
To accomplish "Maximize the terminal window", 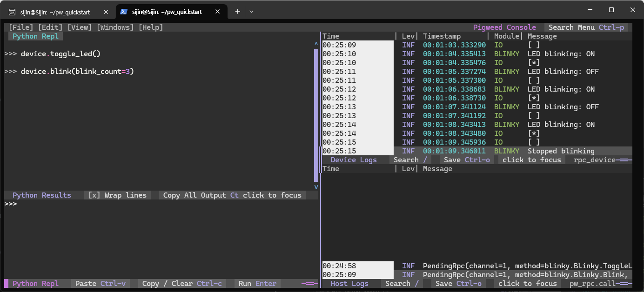I will pos(611,10).
